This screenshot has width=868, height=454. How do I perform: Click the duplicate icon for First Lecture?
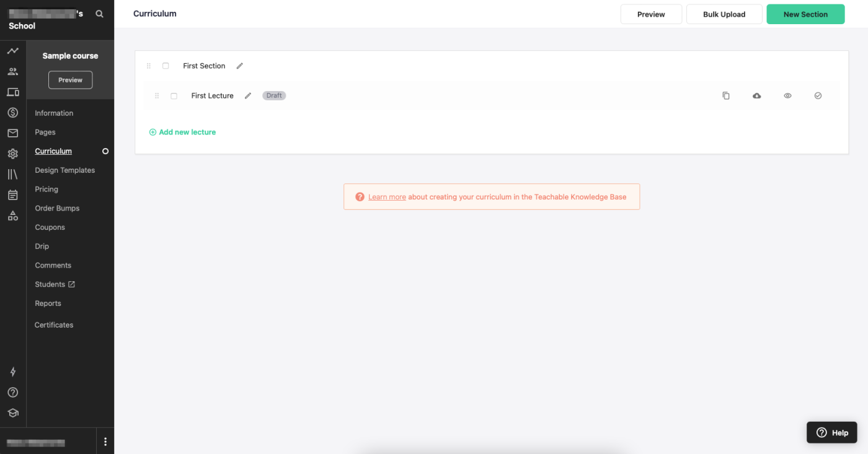726,96
